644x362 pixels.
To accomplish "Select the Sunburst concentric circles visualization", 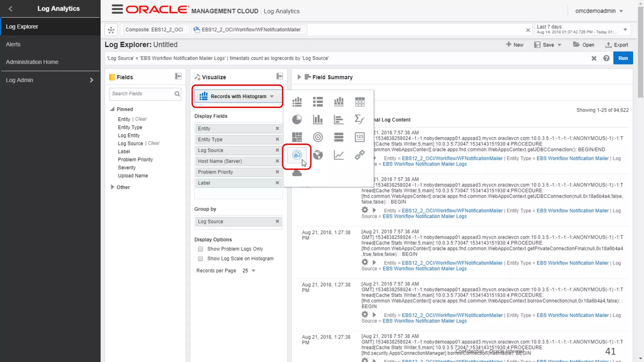I will point(318,137).
